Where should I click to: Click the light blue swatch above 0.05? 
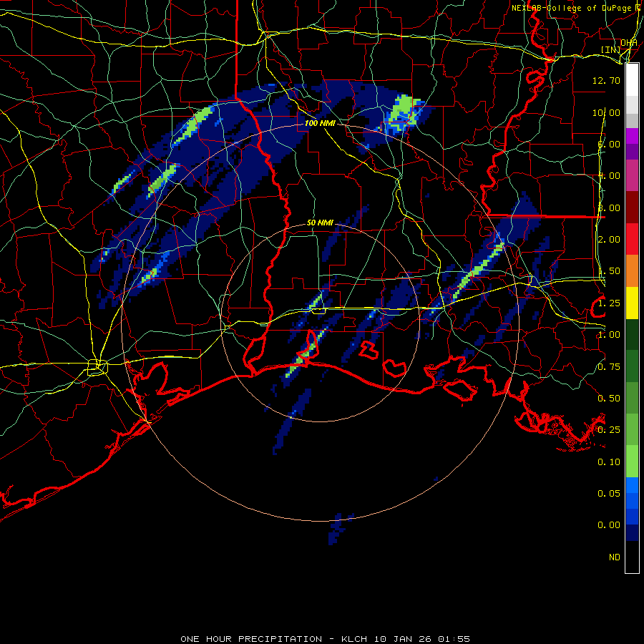[x=632, y=485]
